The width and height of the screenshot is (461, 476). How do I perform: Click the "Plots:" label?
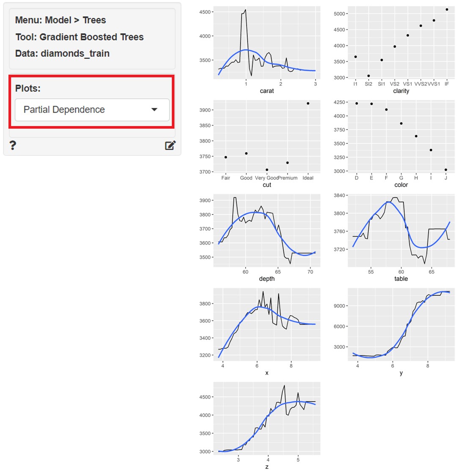click(28, 88)
